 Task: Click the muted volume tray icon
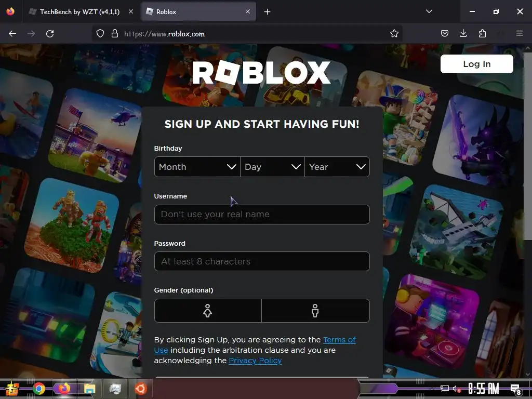(457, 389)
